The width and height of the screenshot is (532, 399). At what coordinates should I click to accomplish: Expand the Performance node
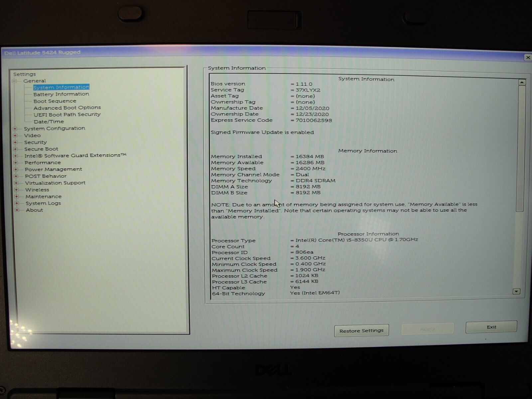point(16,163)
